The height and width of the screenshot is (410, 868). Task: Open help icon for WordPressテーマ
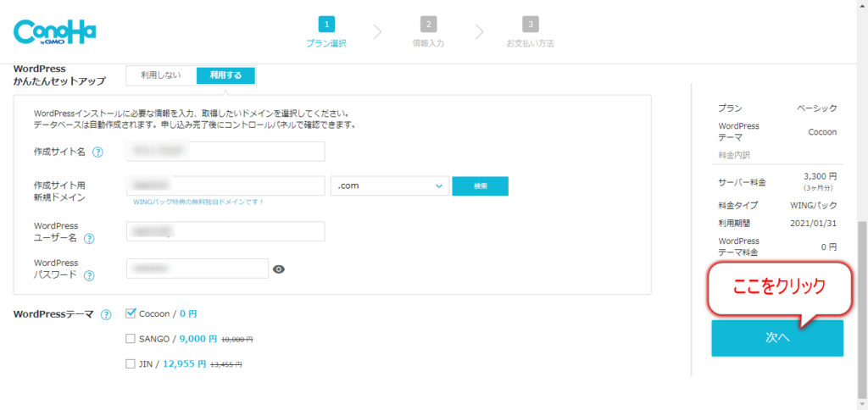pos(106,315)
